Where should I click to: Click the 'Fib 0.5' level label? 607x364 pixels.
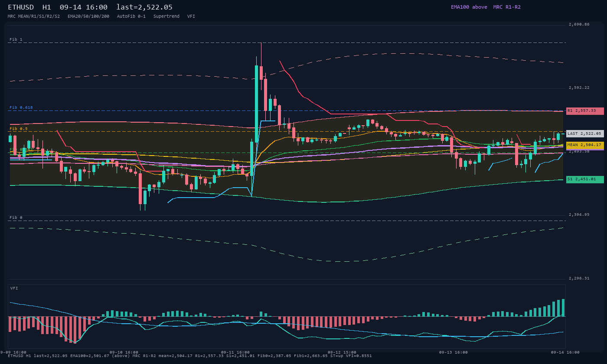tap(19, 129)
